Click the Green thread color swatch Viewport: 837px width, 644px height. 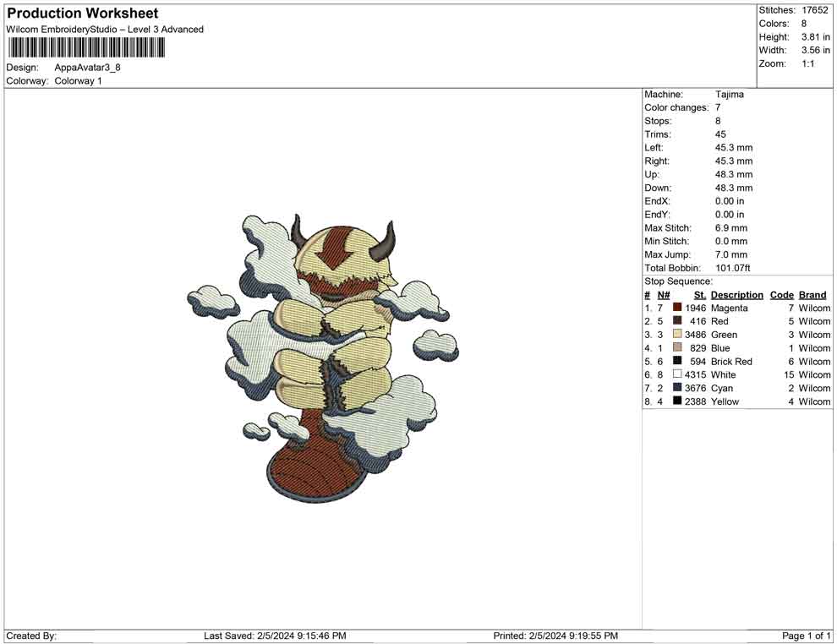(x=677, y=334)
